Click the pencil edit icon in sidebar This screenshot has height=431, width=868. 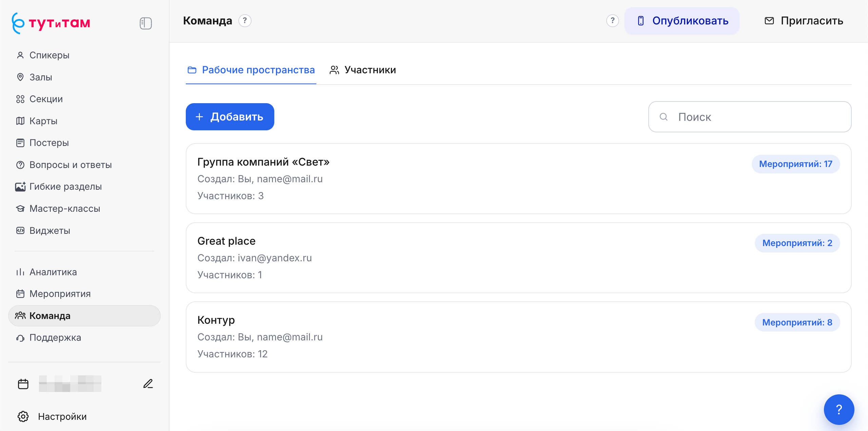point(148,384)
